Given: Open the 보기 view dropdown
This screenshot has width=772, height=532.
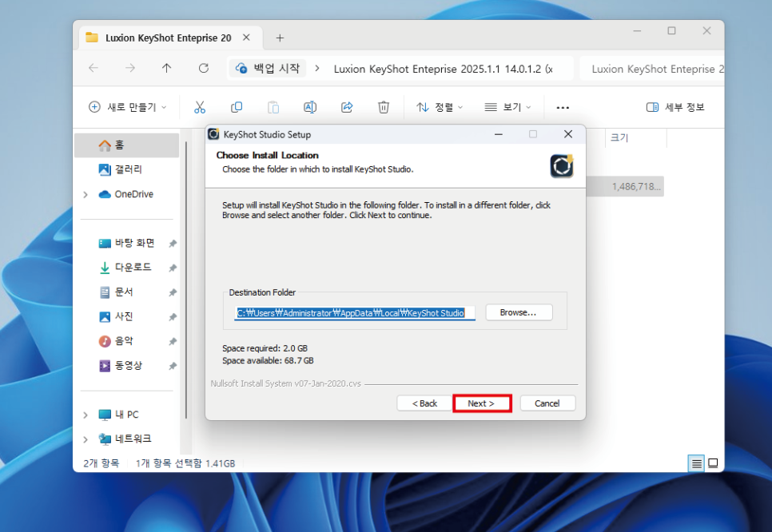Looking at the screenshot, I should coord(507,107).
